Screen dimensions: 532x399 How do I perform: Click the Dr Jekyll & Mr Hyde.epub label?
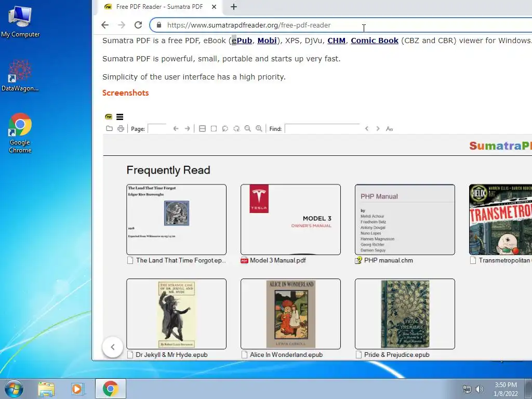(171, 354)
